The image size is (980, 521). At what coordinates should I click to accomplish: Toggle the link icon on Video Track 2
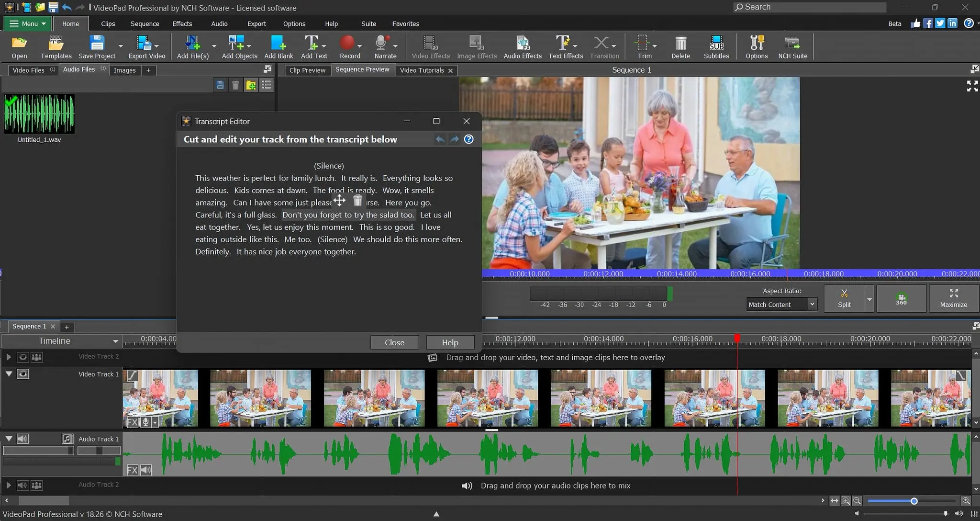pyautogui.click(x=36, y=357)
